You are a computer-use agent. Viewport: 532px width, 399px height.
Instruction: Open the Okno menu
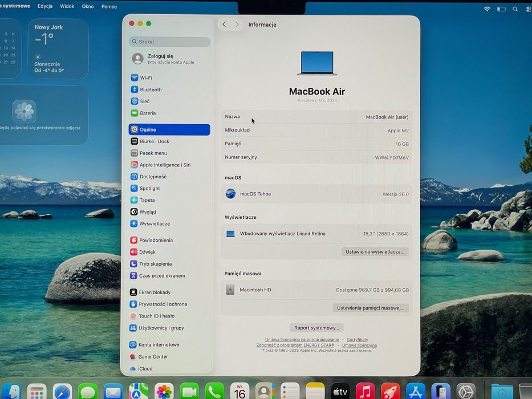pyautogui.click(x=88, y=6)
